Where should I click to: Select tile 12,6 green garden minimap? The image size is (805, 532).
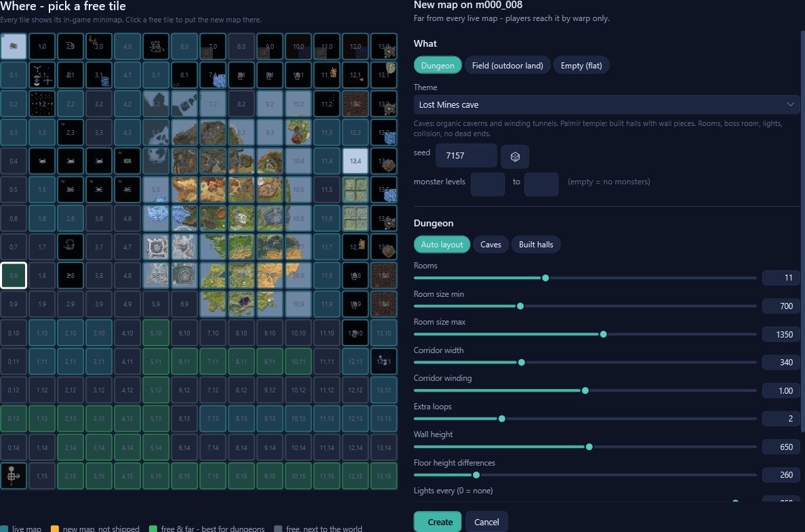click(355, 218)
